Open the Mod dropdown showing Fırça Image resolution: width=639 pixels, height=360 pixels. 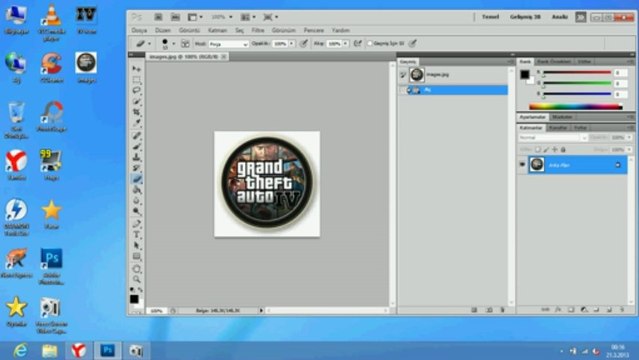click(x=228, y=44)
